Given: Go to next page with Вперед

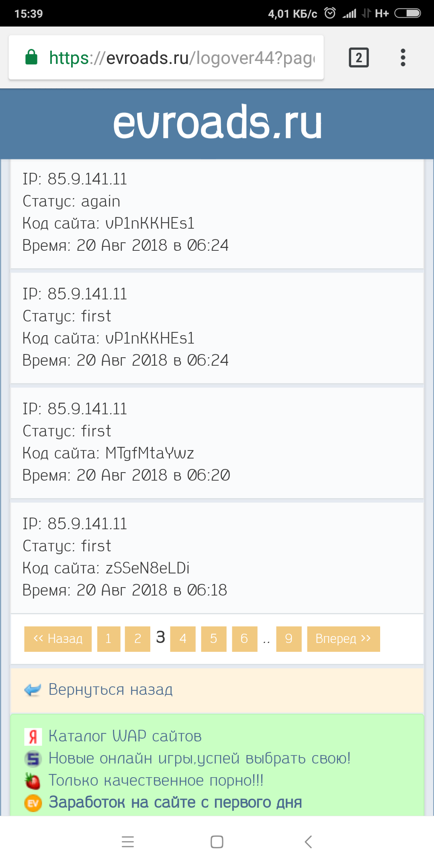Looking at the screenshot, I should click(x=343, y=639).
